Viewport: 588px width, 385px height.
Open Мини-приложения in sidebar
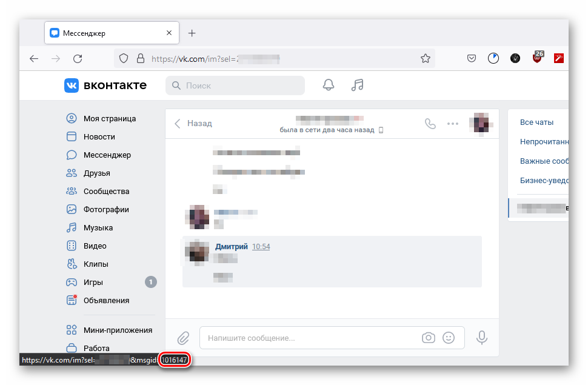(x=110, y=330)
